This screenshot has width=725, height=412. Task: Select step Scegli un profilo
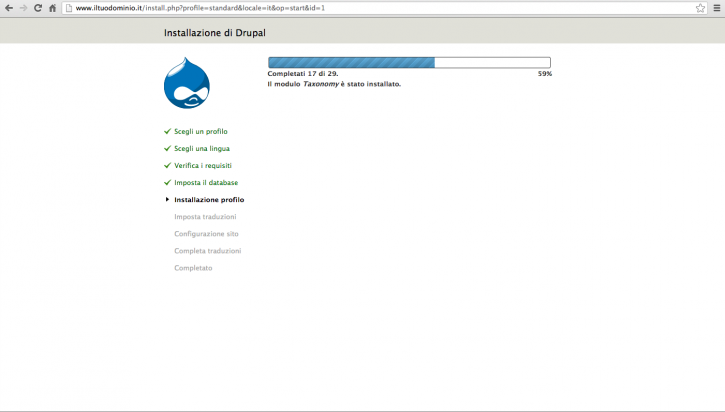201,131
